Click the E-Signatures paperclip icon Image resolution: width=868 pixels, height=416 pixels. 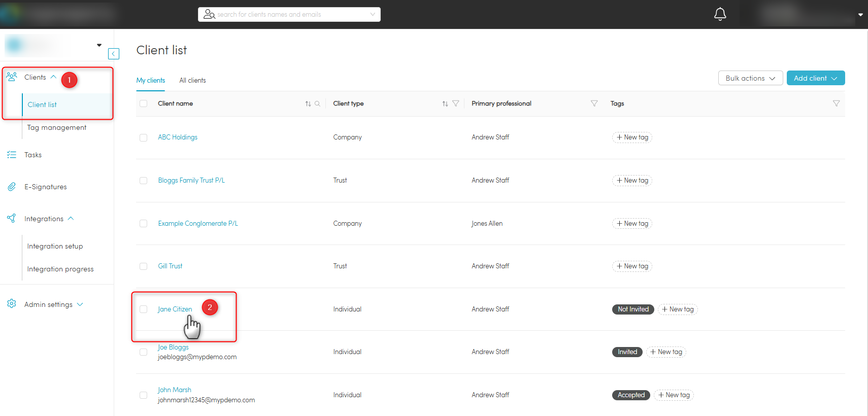[x=12, y=187]
